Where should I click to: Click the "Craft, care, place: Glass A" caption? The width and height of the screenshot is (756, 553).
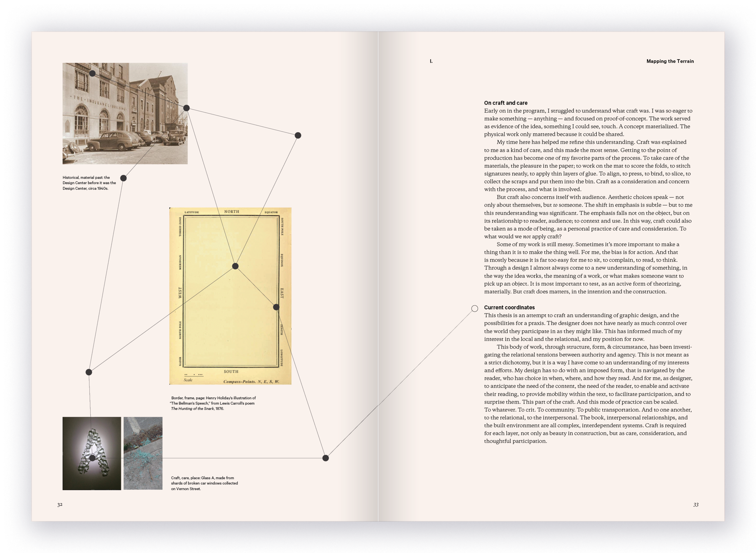click(x=204, y=483)
